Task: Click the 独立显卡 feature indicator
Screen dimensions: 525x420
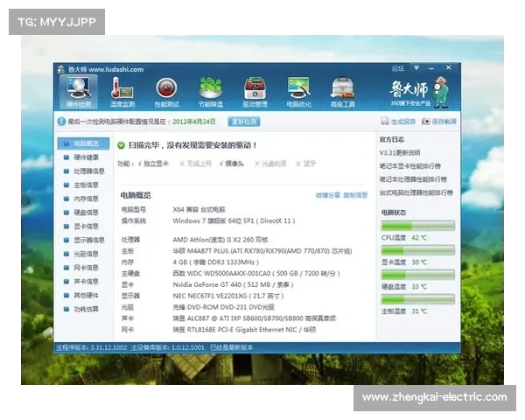Action: (153, 164)
